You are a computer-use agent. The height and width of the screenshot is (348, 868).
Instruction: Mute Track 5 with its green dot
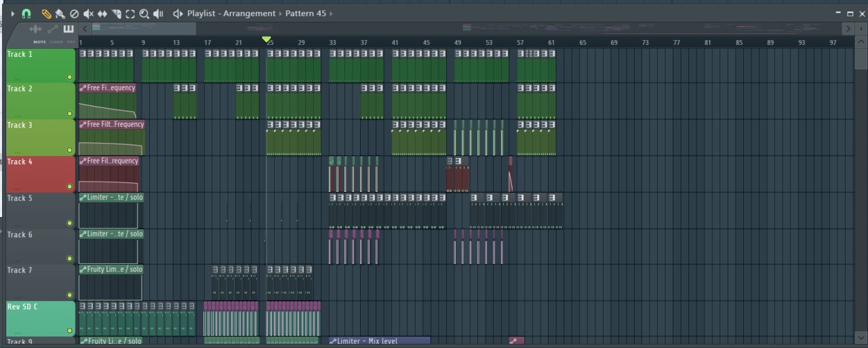69,223
